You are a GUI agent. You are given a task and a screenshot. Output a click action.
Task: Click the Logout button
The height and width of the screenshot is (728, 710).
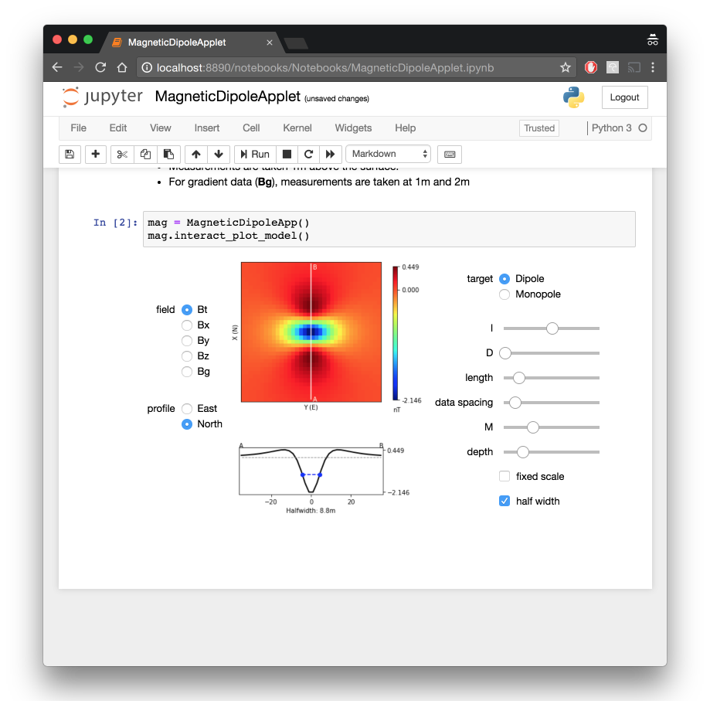pyautogui.click(x=624, y=97)
